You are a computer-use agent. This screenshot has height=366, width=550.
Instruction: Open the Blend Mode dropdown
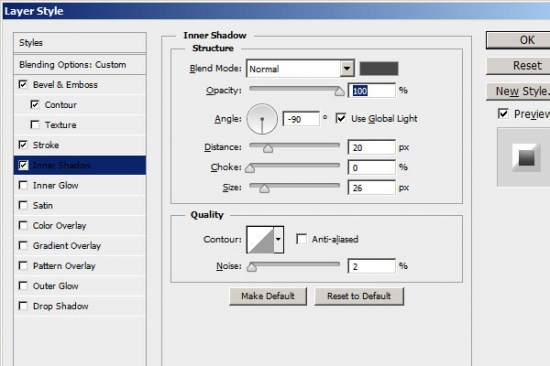(x=300, y=69)
